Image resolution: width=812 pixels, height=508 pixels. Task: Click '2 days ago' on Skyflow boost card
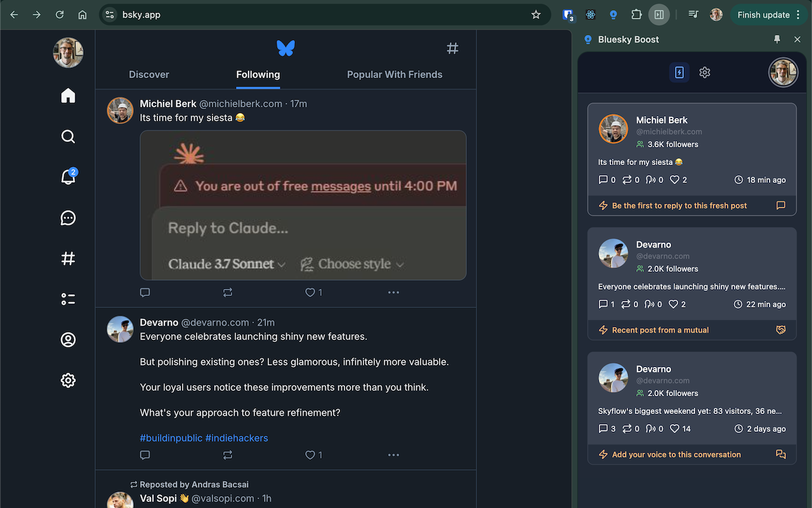click(766, 429)
